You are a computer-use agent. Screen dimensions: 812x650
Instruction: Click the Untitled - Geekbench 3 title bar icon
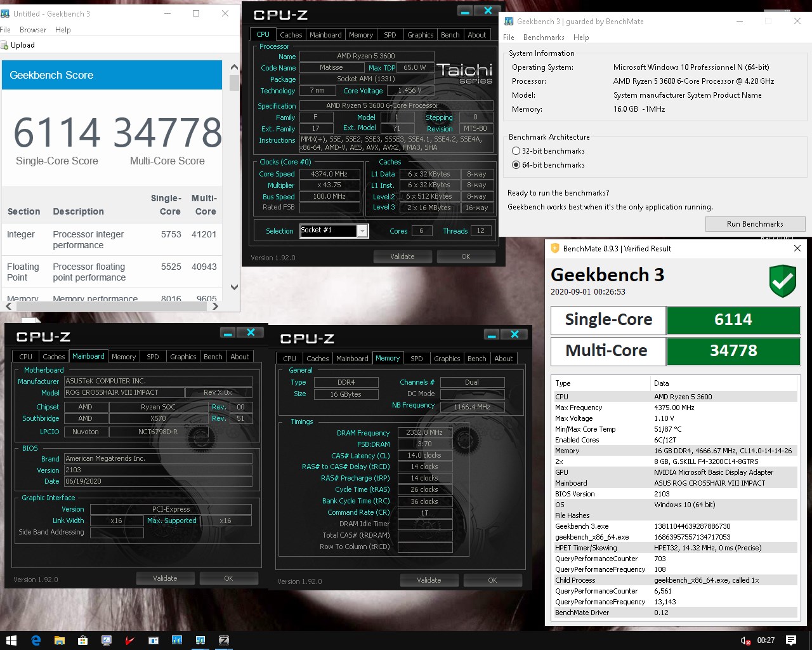6,13
